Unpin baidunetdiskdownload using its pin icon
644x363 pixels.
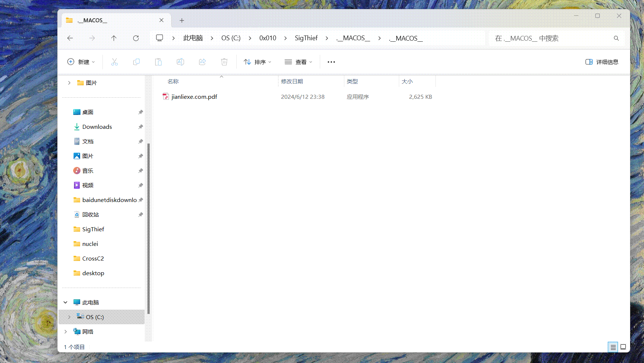coord(141,200)
